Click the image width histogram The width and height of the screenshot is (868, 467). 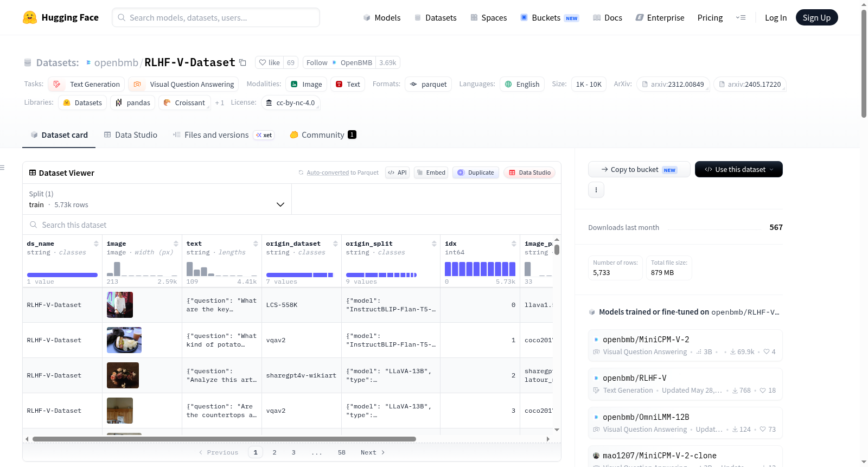(142, 269)
